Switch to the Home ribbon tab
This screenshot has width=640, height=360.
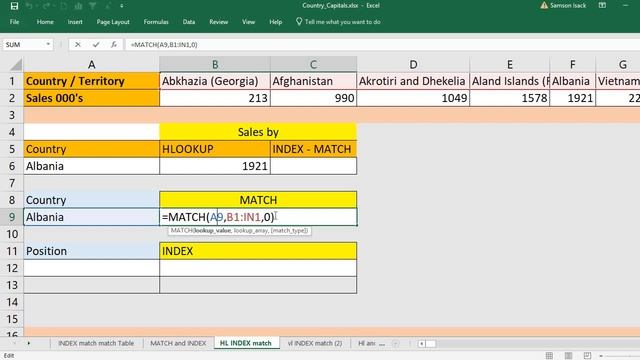(45, 22)
